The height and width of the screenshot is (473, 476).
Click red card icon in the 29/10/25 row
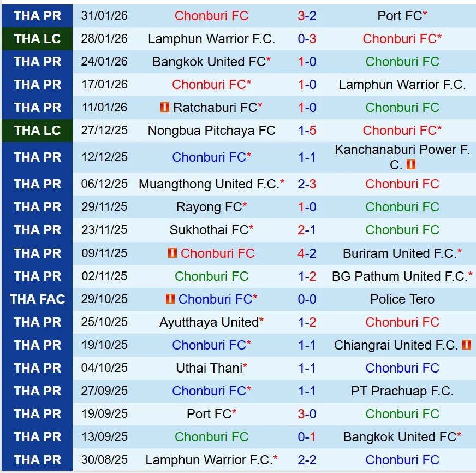(x=170, y=299)
